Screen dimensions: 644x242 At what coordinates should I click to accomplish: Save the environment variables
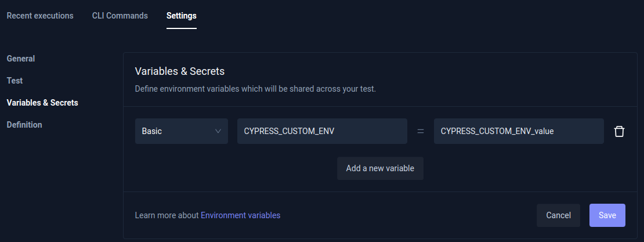click(x=607, y=215)
